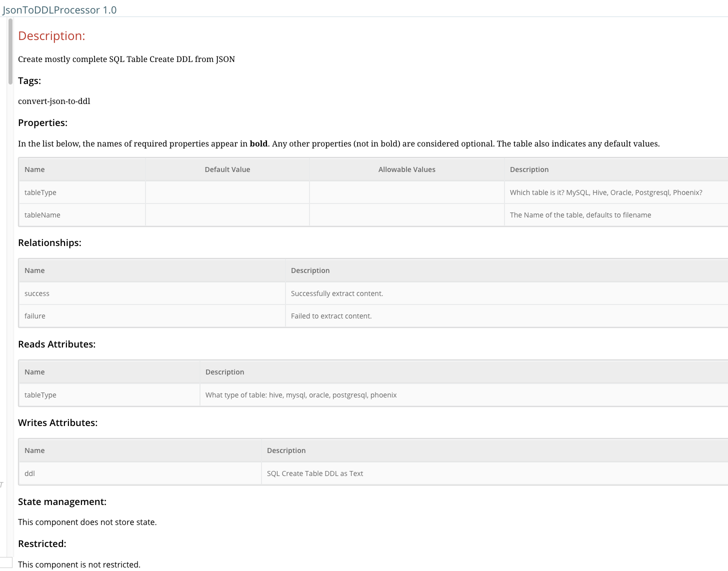Click the Relationships section heading
Image resolution: width=728 pixels, height=571 pixels.
(49, 242)
